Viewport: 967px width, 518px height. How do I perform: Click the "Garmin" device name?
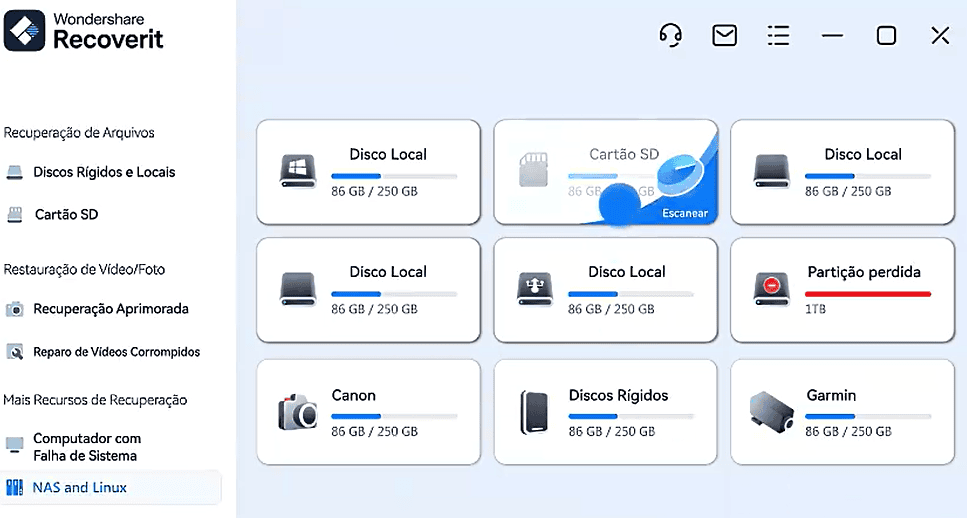pyautogui.click(x=831, y=395)
